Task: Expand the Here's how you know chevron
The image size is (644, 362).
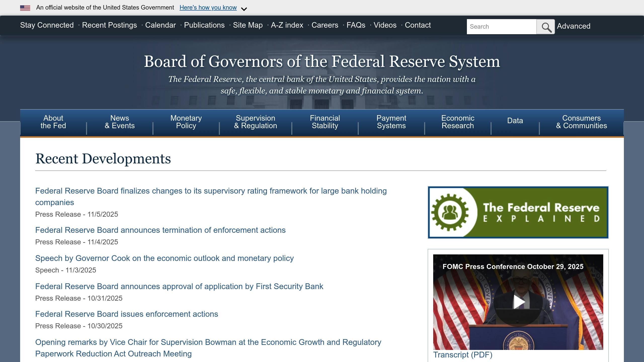Action: pyautogui.click(x=244, y=9)
